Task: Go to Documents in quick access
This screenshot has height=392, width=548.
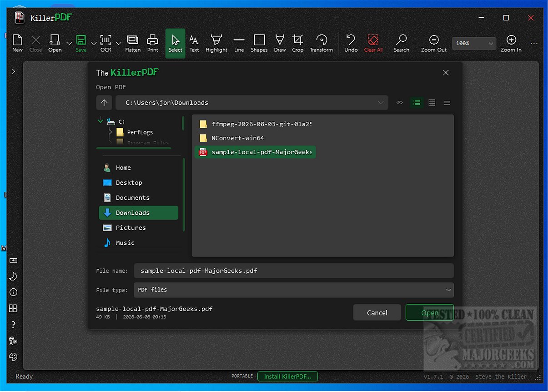Action: coord(139,198)
